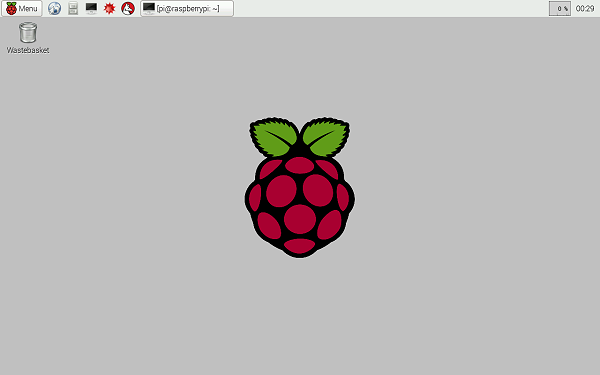600x375 pixels.
Task: Click the Wastebasket text label
Action: click(x=28, y=50)
